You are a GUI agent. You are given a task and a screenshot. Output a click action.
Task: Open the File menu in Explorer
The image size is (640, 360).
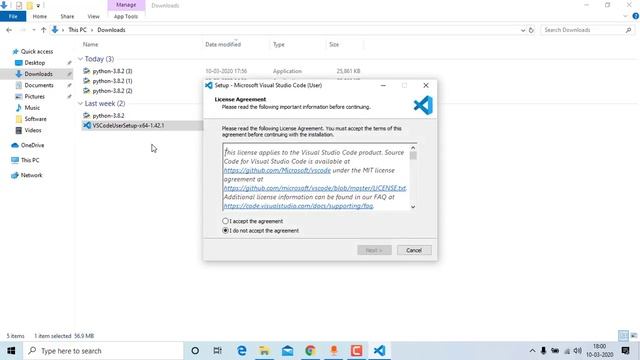13,16
